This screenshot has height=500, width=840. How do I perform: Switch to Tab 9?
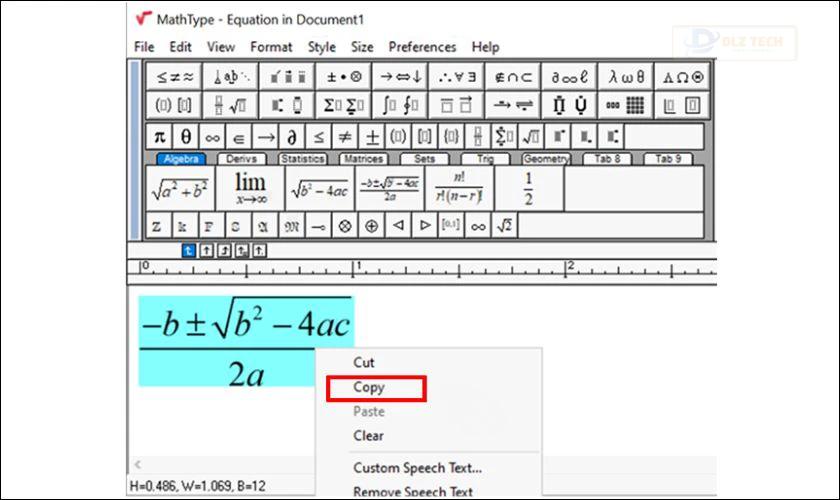coord(668,159)
